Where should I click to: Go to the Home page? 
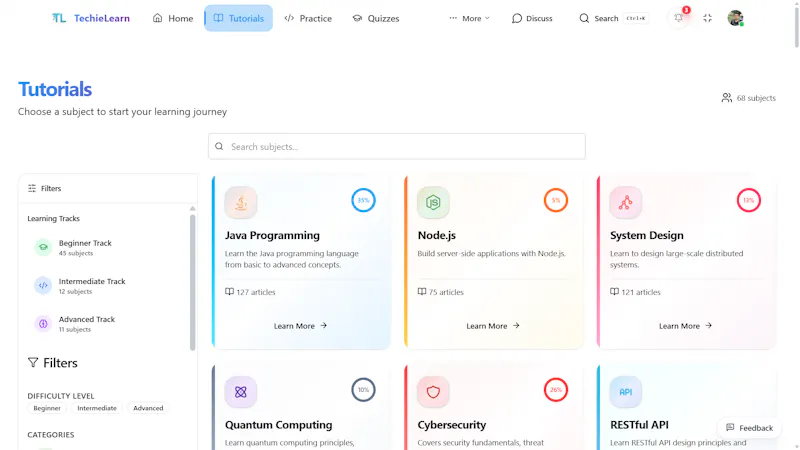coord(173,18)
